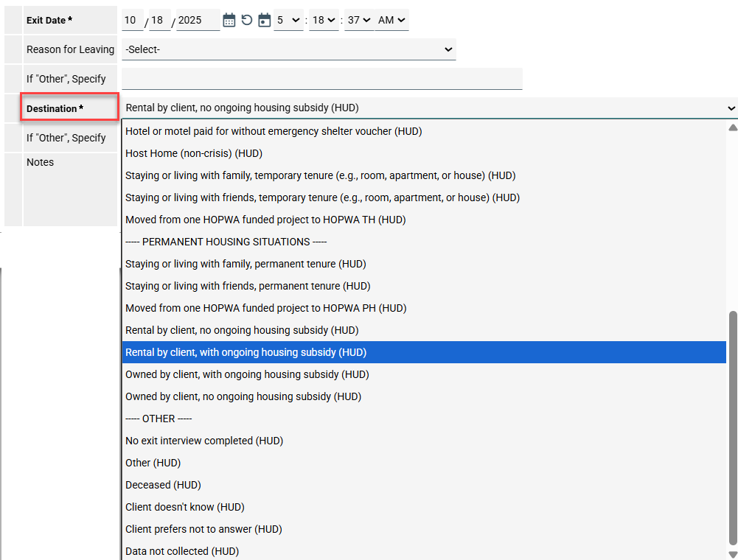Choose 'Owned by client, no ongoing housing subsidy'

click(243, 396)
